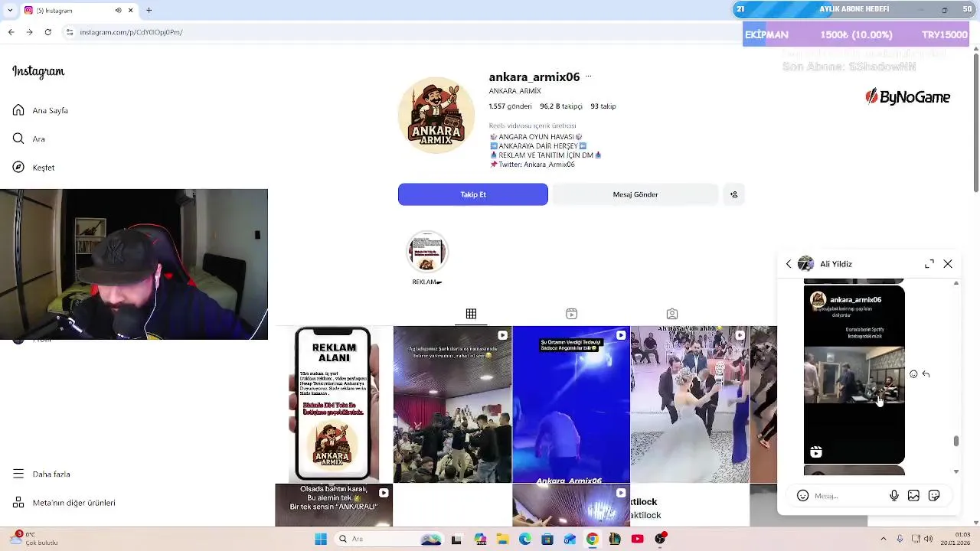Click the page vertical scrollbar
Viewport: 980px width, 551px height.
pyautogui.click(x=975, y=122)
